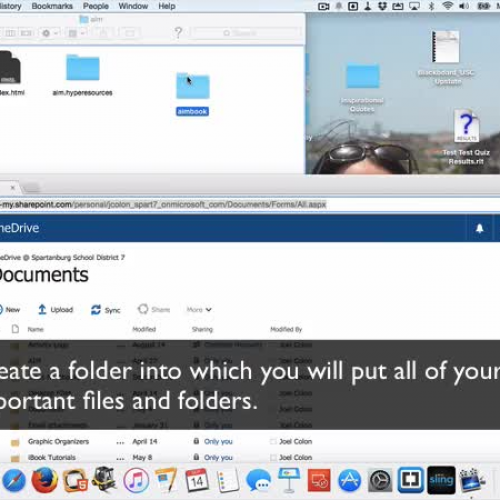The height and width of the screenshot is (500, 500).
Task: Select the aim.hyperesources folder in Finder
Action: [x=82, y=75]
